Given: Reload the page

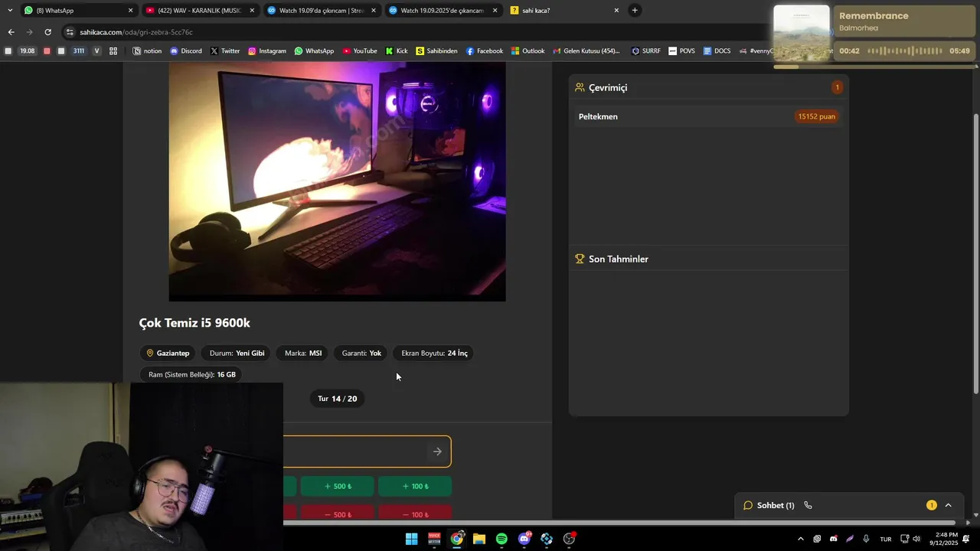Looking at the screenshot, I should tap(47, 32).
